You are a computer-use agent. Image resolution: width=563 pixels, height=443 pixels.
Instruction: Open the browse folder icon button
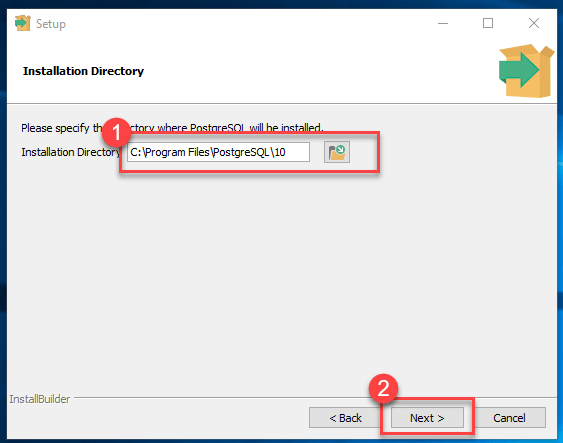pyautogui.click(x=336, y=152)
